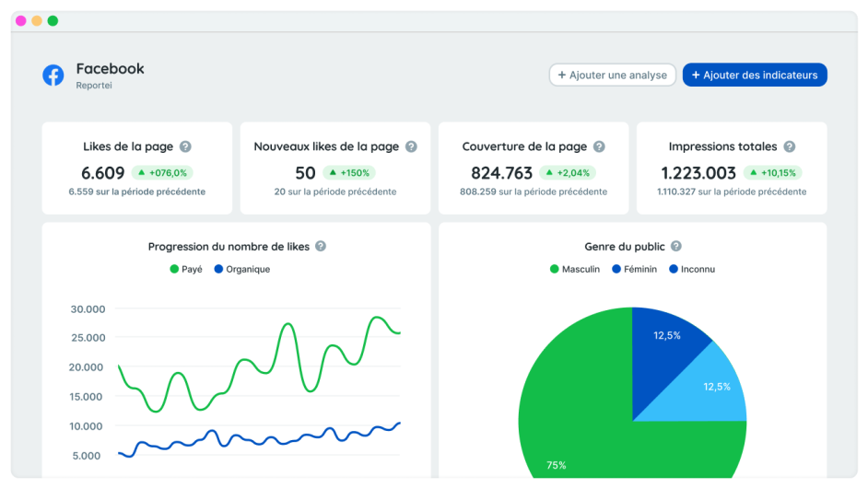Toggle Féminin in the pie chart legend
The image size is (868, 488).
click(635, 269)
